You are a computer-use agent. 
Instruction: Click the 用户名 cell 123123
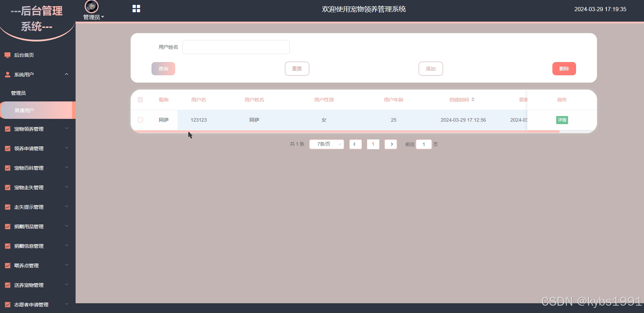pos(199,120)
